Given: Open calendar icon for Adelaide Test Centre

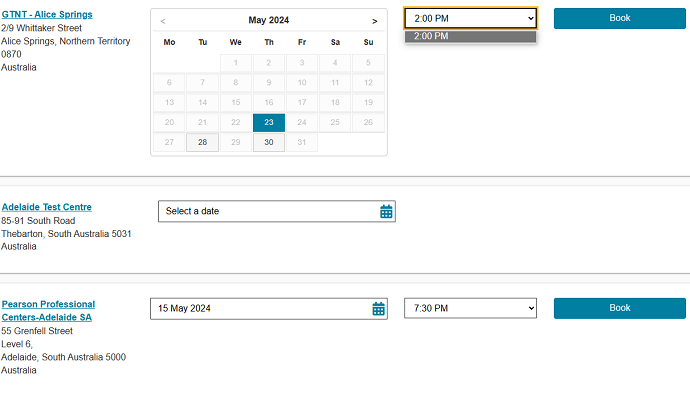Looking at the screenshot, I should coord(386,212).
